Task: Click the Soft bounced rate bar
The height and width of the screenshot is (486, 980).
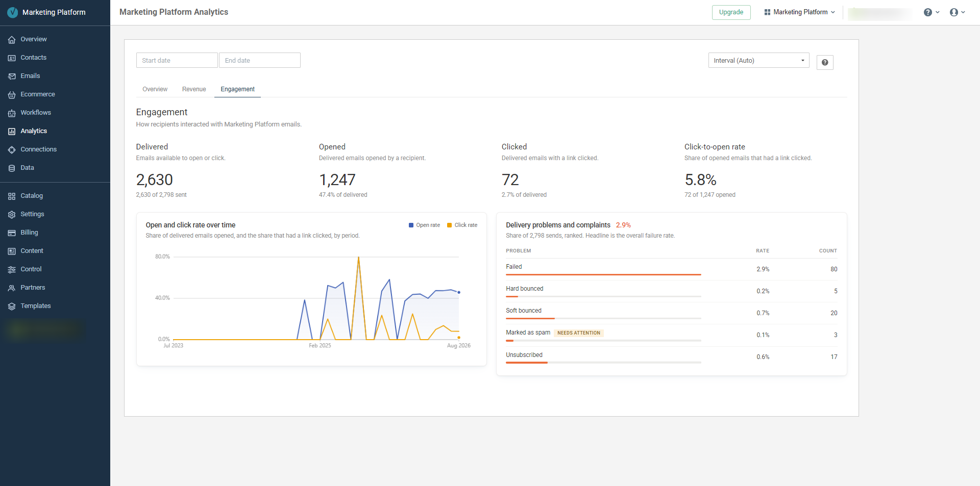Action: (603, 318)
